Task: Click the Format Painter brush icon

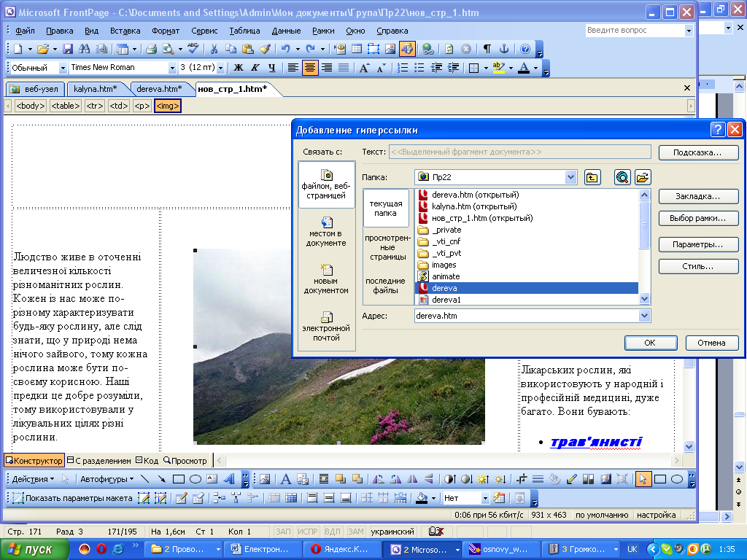Action: pyautogui.click(x=265, y=49)
